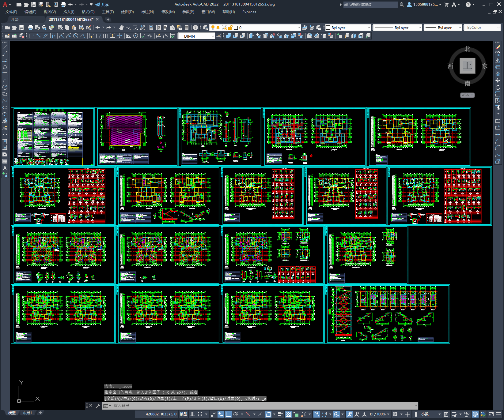
Task: Open the 标注(N) menu
Action: pos(147,12)
